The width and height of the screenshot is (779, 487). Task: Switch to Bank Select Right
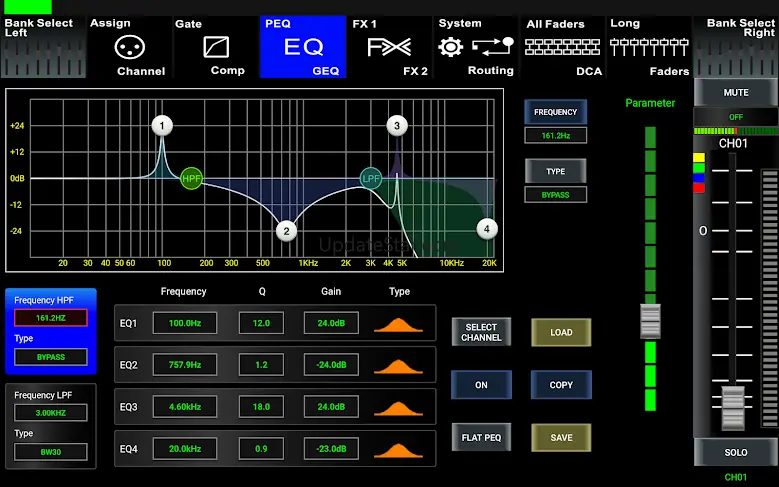736,47
